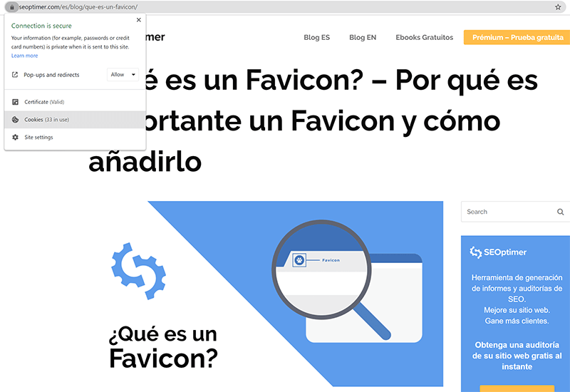570x392 pixels.
Task: Click 'Obtenga una auditoría' banner text
Action: coord(517,356)
